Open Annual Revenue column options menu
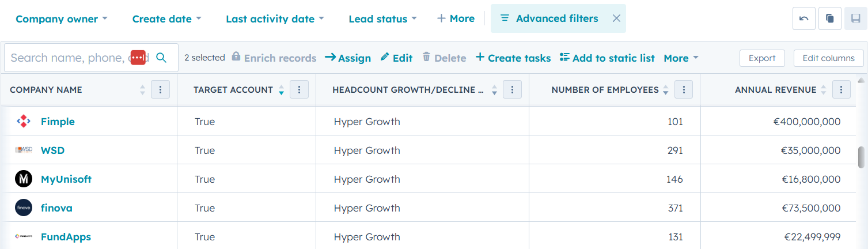 841,89
